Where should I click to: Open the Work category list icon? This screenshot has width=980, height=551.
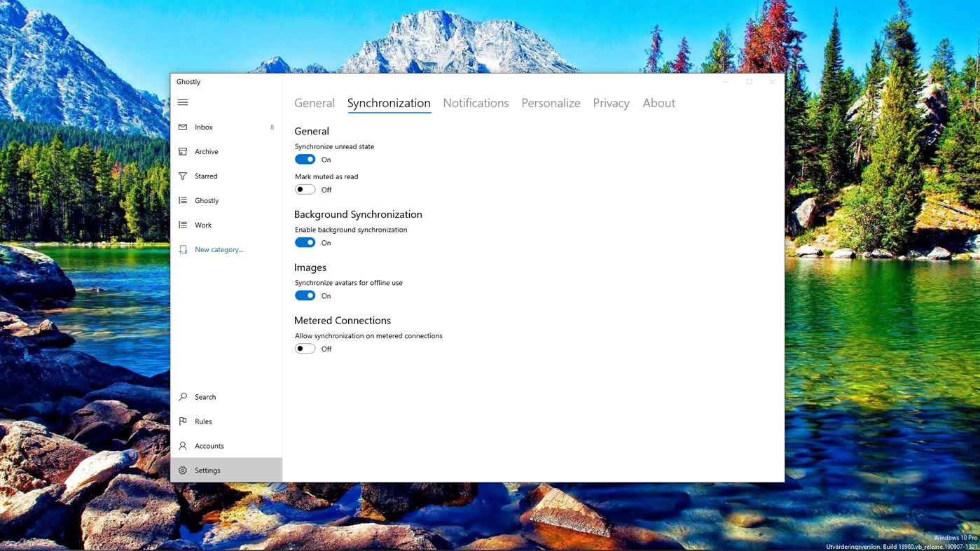click(183, 225)
